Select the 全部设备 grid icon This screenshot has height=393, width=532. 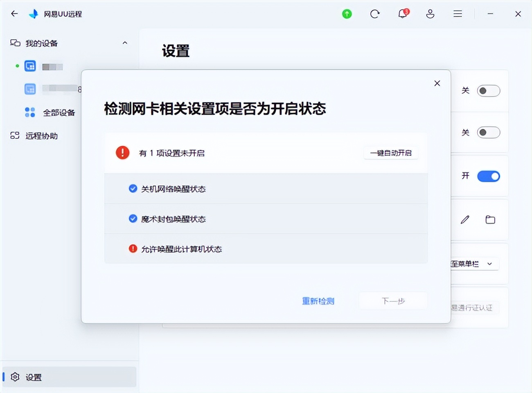pos(29,112)
